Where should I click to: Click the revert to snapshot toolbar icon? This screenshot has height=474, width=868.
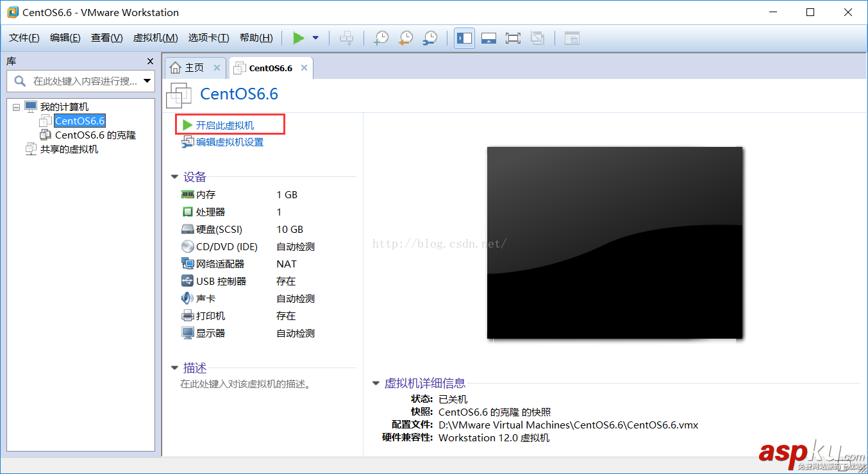pyautogui.click(x=405, y=38)
